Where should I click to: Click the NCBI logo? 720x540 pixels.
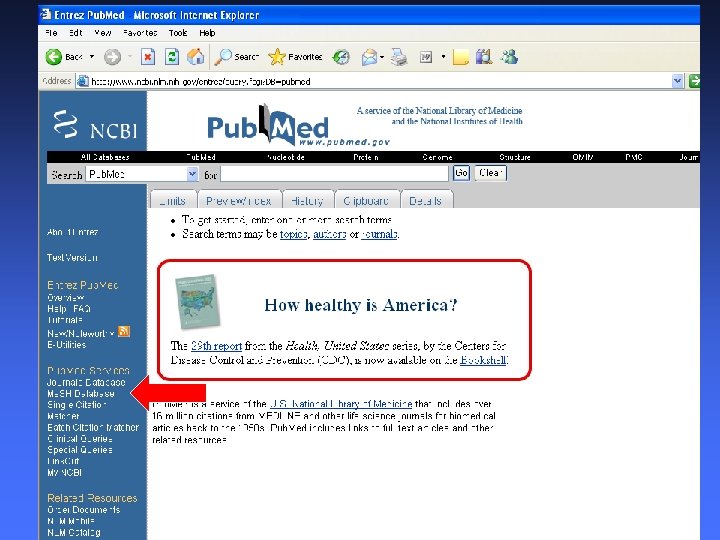click(96, 124)
